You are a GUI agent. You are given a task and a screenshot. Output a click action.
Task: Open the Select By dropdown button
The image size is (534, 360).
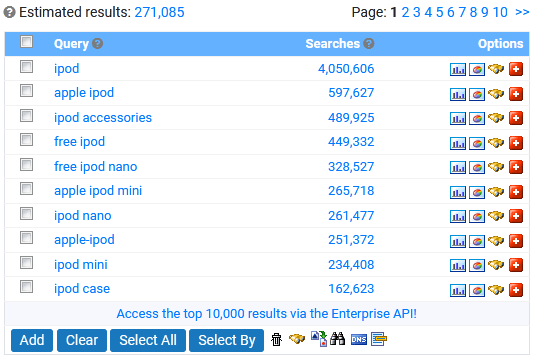click(x=226, y=340)
